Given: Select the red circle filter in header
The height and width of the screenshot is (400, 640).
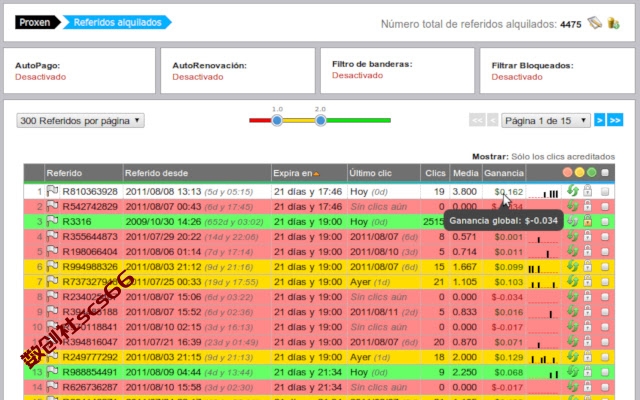Looking at the screenshot, I should (567, 173).
